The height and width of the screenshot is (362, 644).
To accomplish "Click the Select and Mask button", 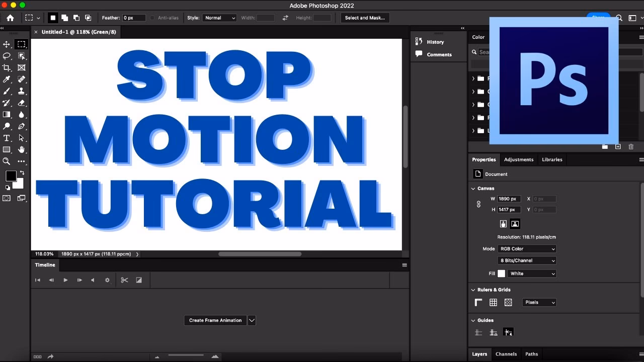I will point(365,18).
